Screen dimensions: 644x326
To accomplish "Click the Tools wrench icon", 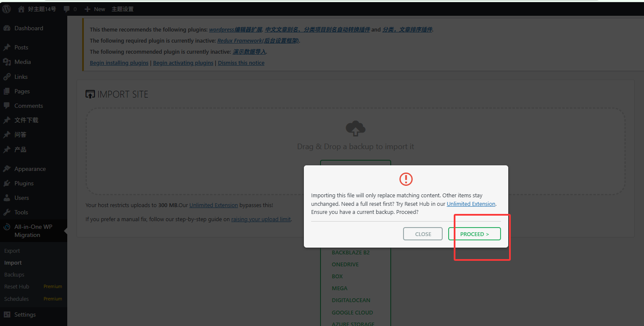I will tap(7, 212).
